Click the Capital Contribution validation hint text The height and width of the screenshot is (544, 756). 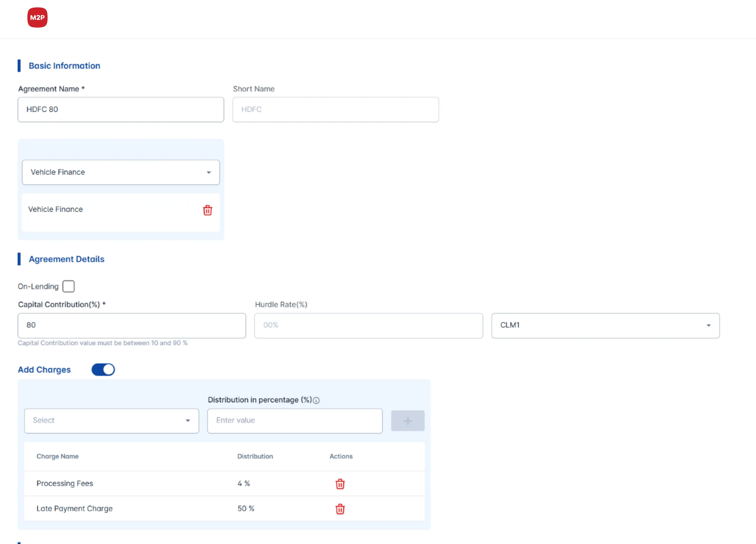(x=103, y=343)
